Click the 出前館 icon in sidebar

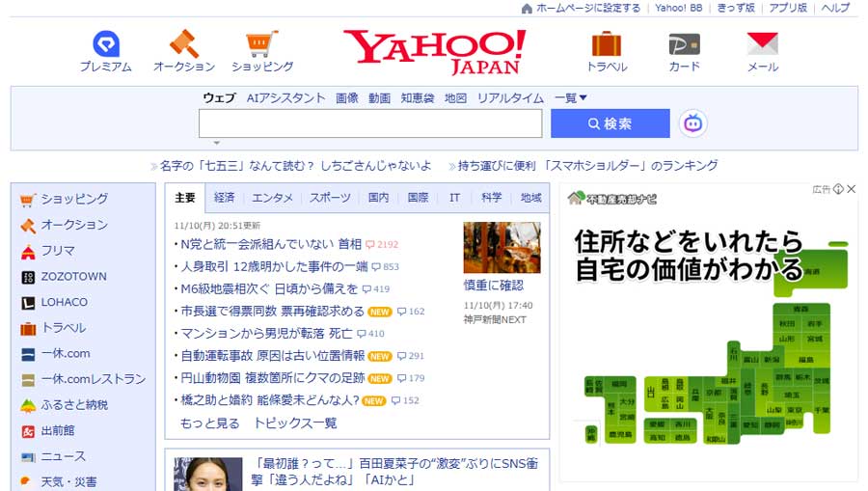28,431
